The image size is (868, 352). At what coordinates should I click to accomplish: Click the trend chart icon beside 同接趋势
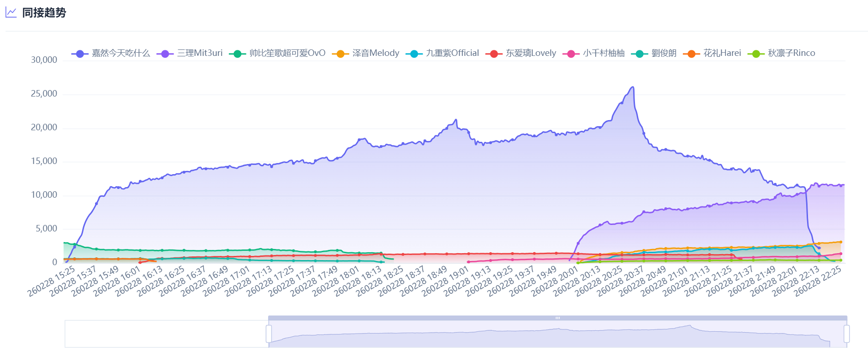point(11,12)
